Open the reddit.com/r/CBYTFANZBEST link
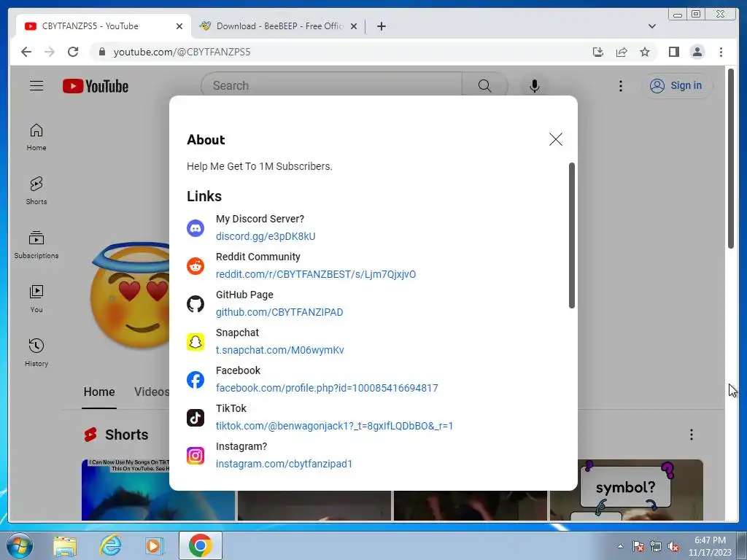 pos(316,274)
